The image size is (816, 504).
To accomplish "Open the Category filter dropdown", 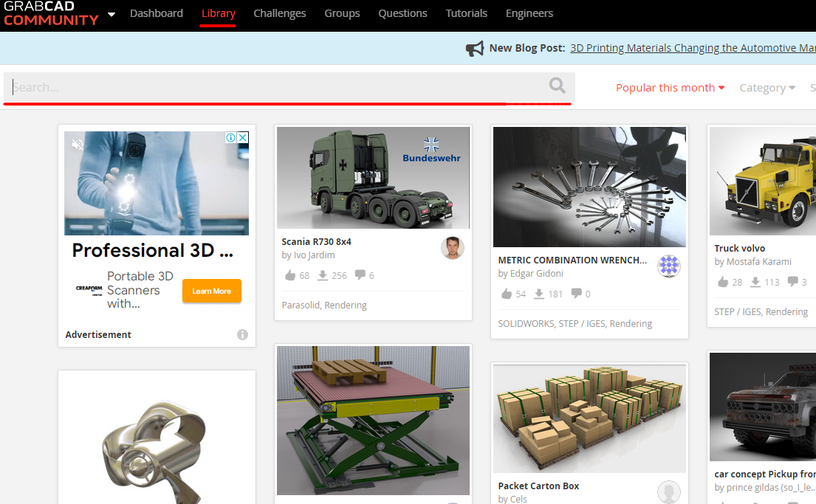I will 767,87.
